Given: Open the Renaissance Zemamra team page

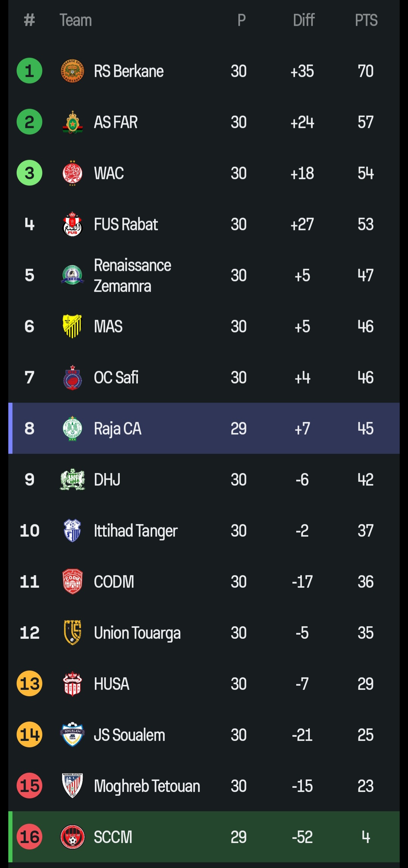Looking at the screenshot, I should tap(132, 276).
